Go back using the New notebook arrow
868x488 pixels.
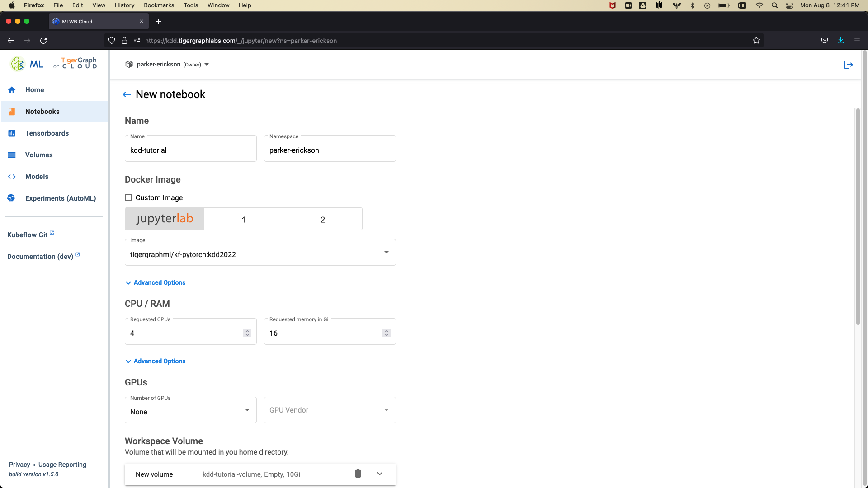coord(127,94)
